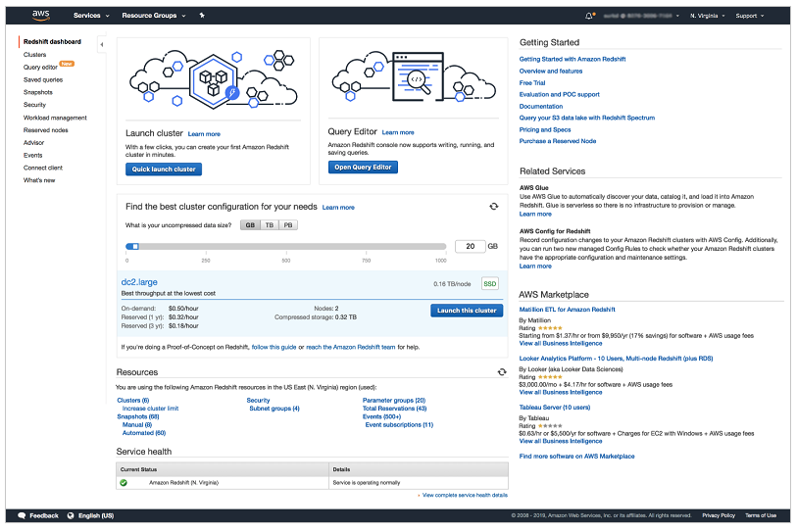Open the Snapshots (68) resource link
Screen dimensions: 797x532
pos(138,416)
